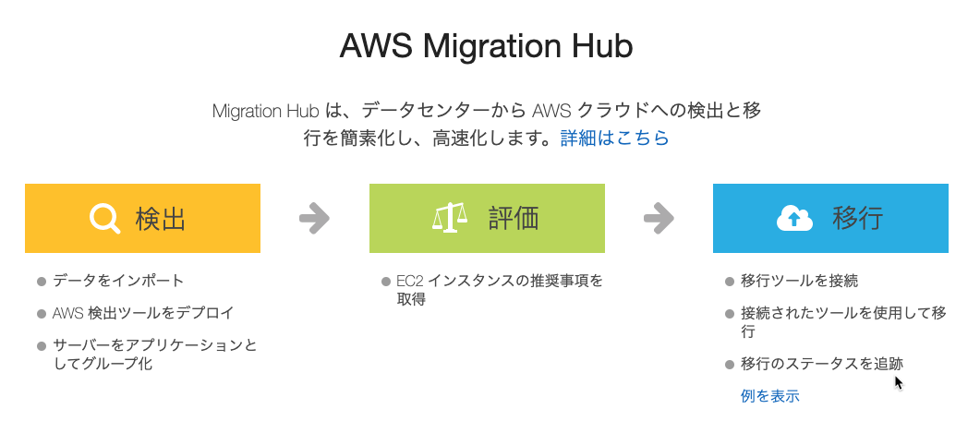Select the green 評価 banner
Image resolution: width=980 pixels, height=433 pixels.
coord(487,218)
